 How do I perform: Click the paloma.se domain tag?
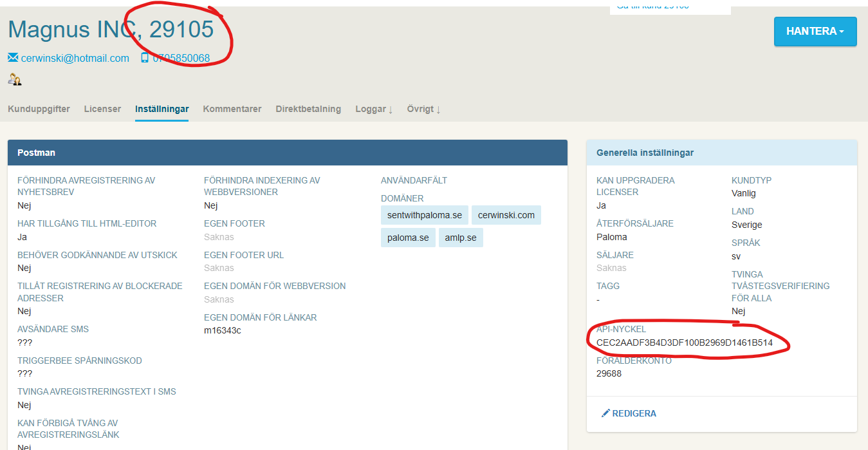[408, 238]
